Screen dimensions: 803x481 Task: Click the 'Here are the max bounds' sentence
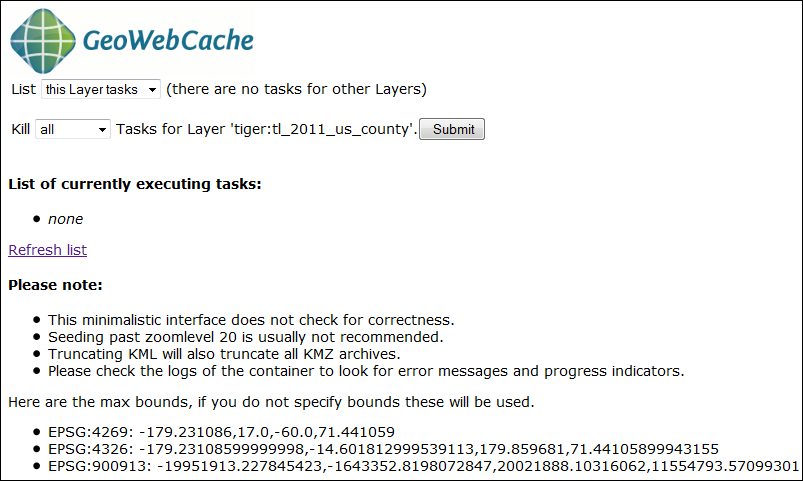click(271, 402)
